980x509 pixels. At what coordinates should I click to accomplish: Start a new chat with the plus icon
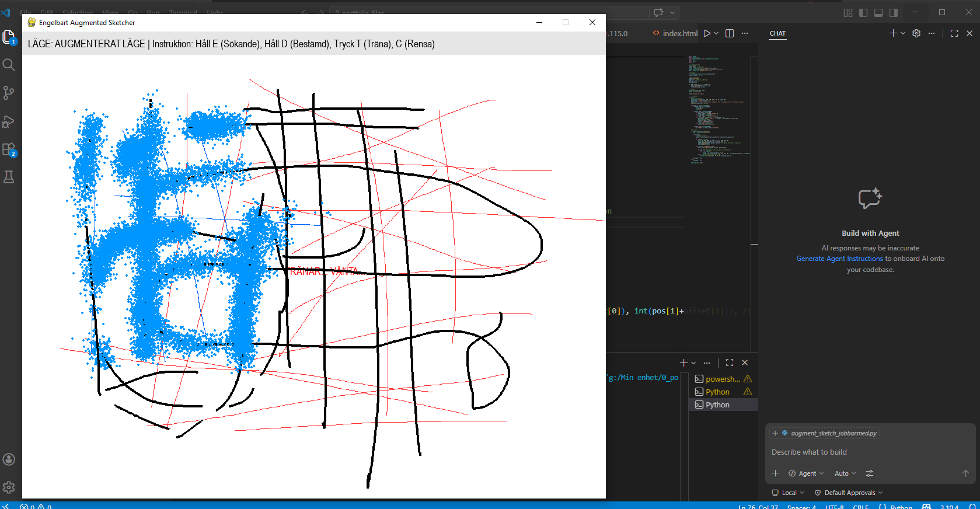[x=893, y=33]
